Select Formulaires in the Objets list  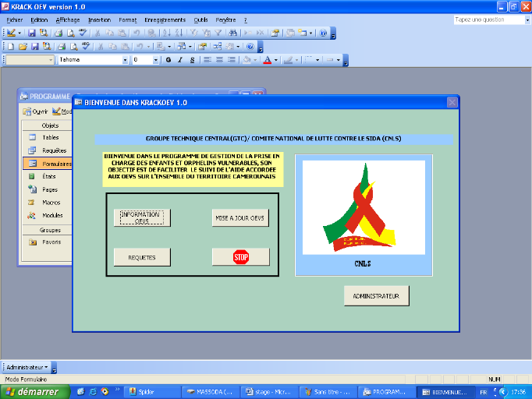tap(48, 164)
